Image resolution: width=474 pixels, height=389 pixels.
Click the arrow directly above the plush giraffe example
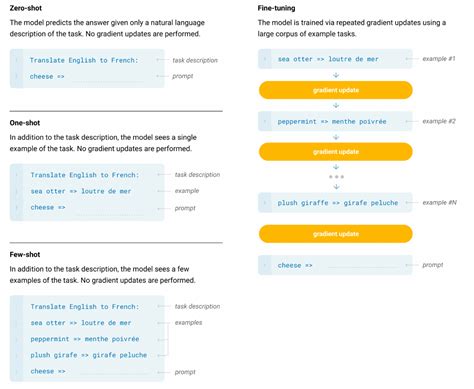pyautogui.click(x=336, y=187)
